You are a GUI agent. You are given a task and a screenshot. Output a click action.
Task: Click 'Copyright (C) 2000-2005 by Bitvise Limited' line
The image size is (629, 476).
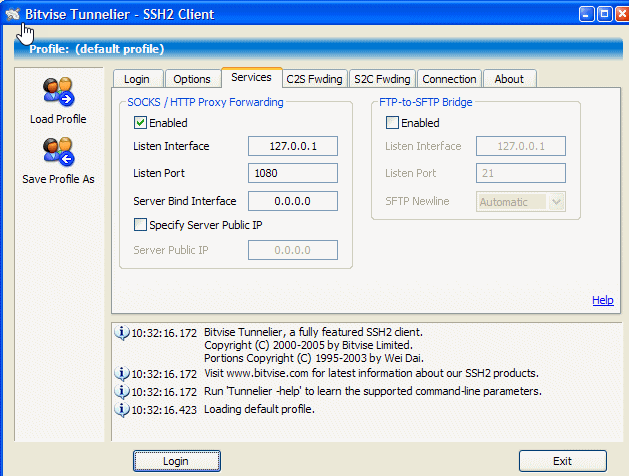pyautogui.click(x=308, y=345)
